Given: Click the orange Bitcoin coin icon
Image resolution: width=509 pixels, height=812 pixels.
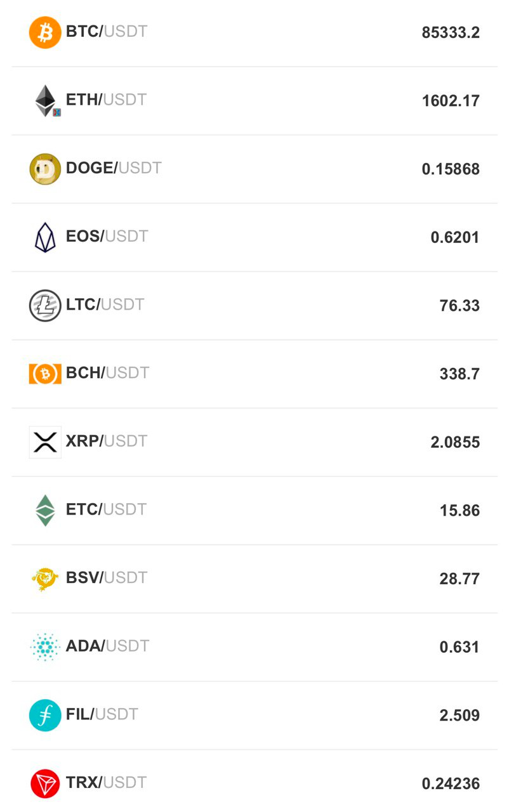Looking at the screenshot, I should tap(45, 32).
